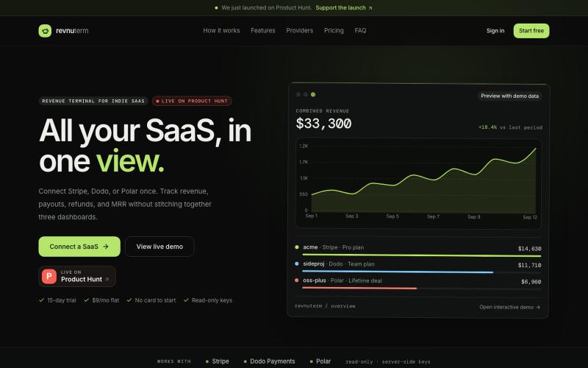Click the checkmark icon beside Read-only keys

coord(186,300)
